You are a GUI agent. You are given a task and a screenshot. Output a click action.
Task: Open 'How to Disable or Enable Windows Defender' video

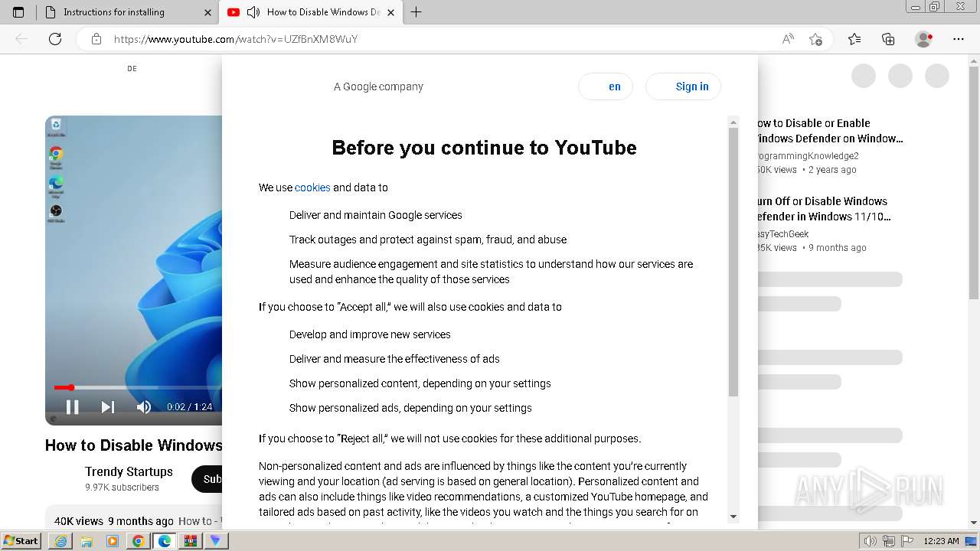pyautogui.click(x=830, y=131)
